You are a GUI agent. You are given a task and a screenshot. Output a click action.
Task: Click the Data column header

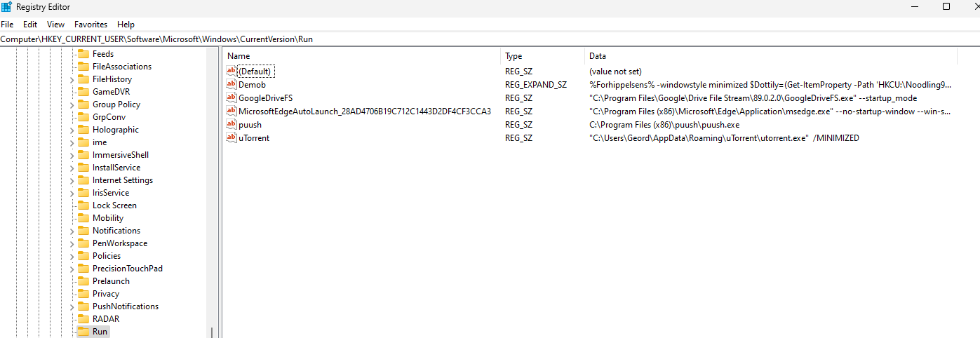(x=771, y=56)
